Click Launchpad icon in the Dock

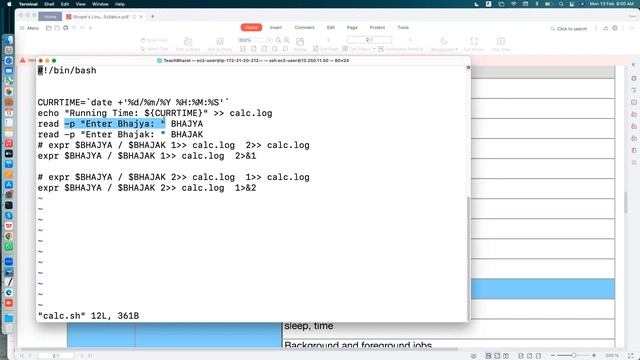coord(9,50)
